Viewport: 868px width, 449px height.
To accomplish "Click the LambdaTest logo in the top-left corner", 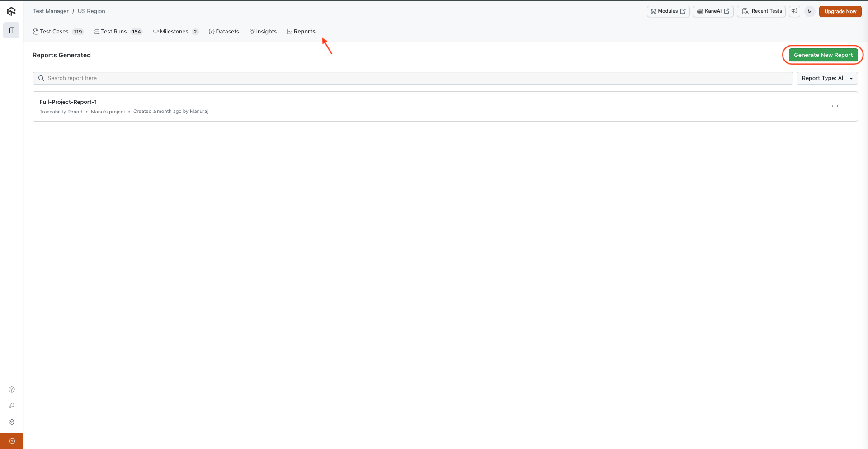I will pyautogui.click(x=11, y=11).
